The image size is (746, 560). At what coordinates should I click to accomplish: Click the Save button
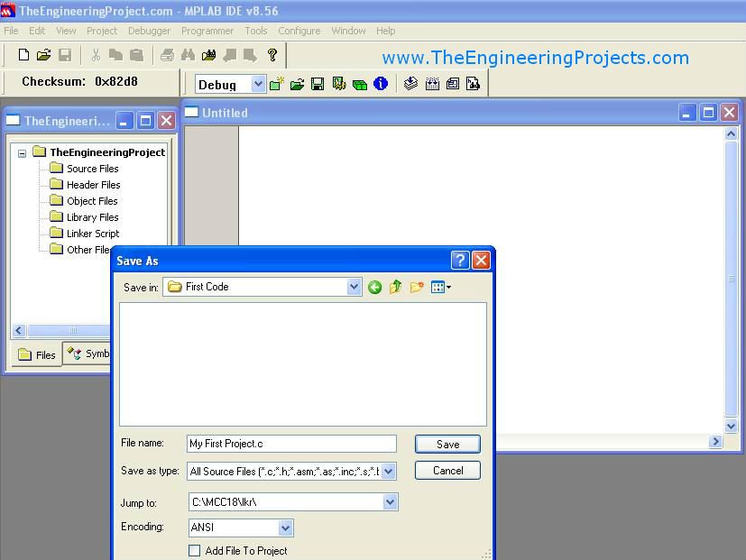click(x=447, y=445)
